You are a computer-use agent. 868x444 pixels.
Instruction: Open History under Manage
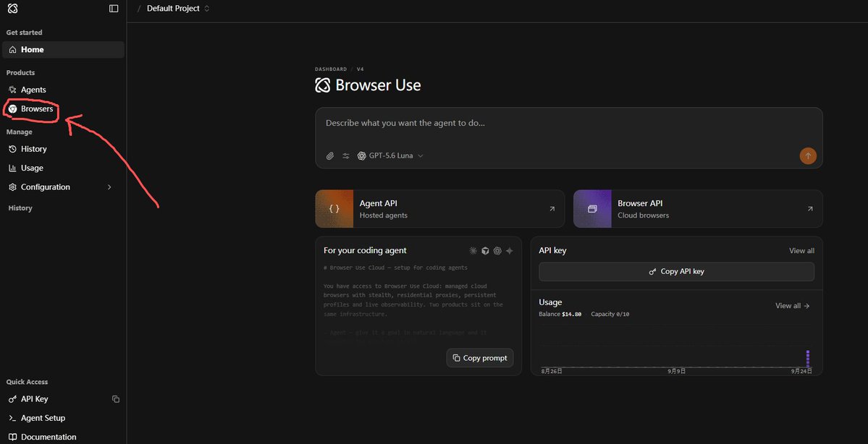(x=64, y=149)
